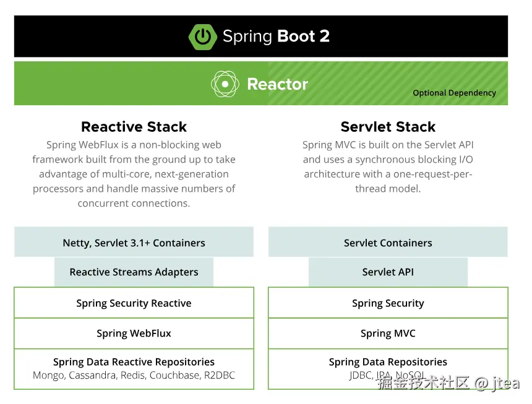Click the Spring Data Repositories box
Viewport: 532px width, 404px height.
coord(388,362)
